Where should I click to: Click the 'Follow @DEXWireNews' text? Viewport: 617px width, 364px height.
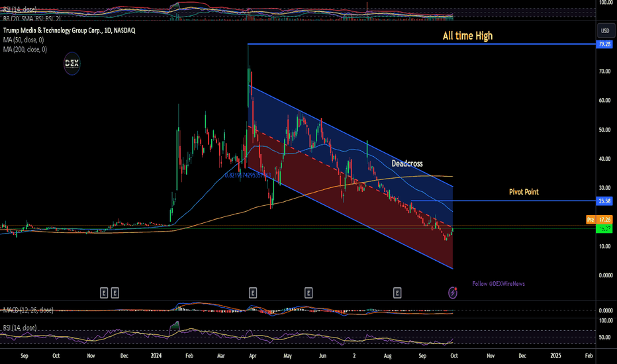tap(498, 284)
